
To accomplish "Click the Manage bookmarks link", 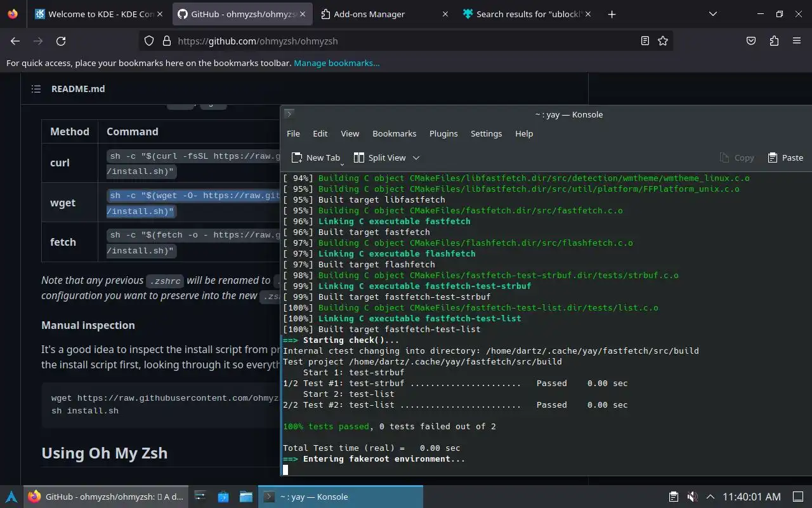I will pos(337,63).
